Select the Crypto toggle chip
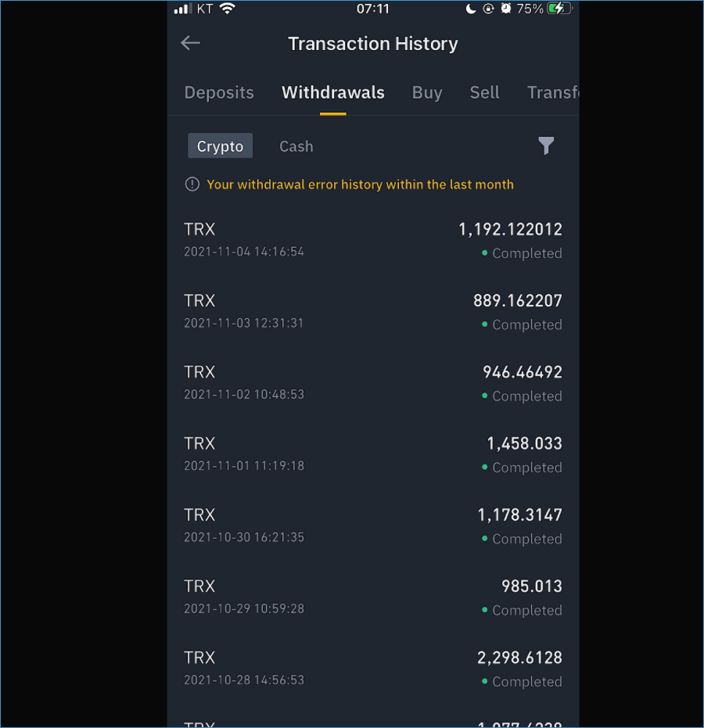Image resolution: width=704 pixels, height=728 pixels. click(220, 145)
